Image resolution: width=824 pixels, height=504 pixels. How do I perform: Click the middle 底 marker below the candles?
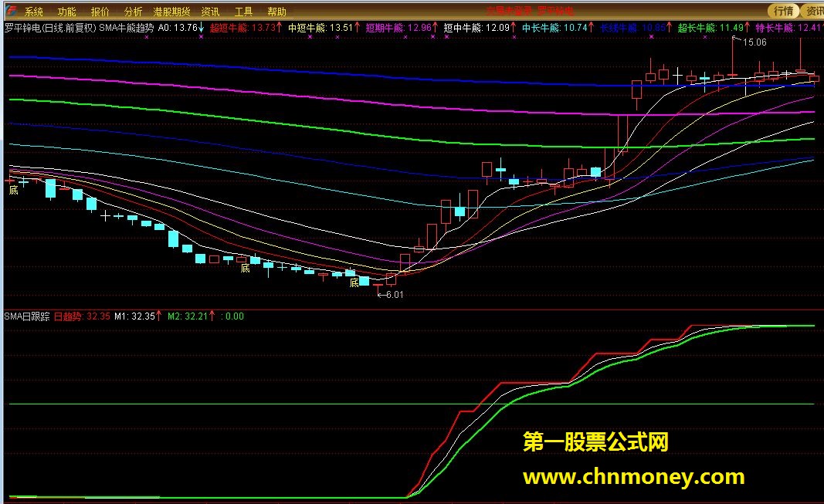pyautogui.click(x=245, y=269)
